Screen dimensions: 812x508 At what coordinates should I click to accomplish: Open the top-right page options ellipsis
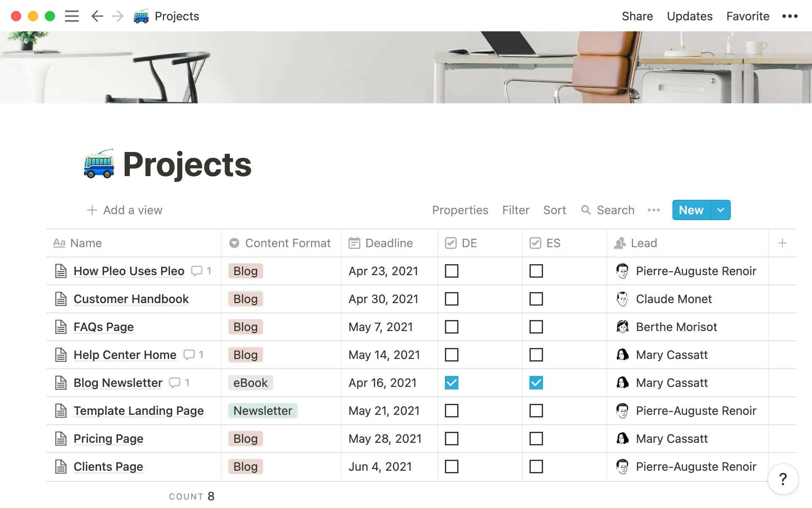point(790,16)
